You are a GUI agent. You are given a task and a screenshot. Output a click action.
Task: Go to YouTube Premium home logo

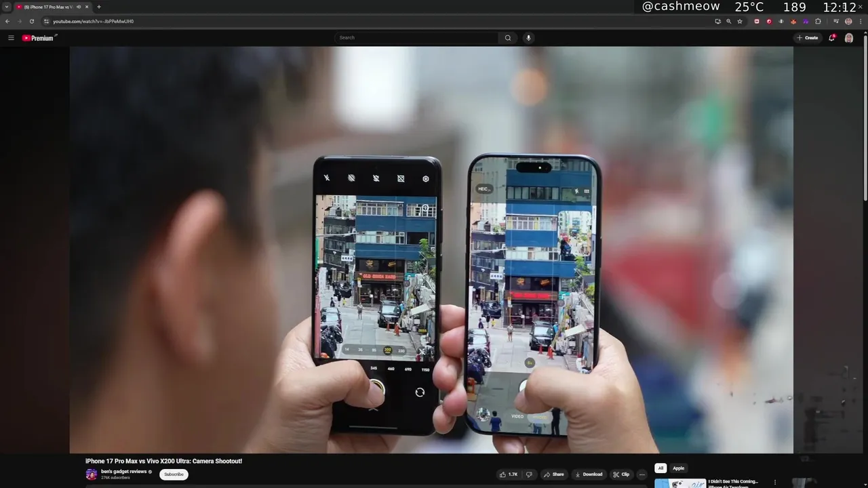(x=39, y=38)
